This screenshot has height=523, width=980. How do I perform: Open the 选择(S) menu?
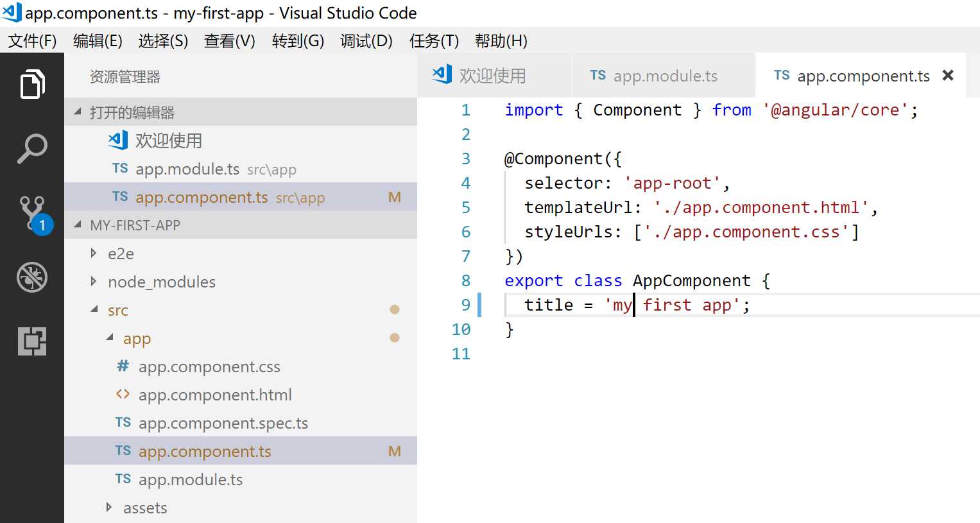(x=163, y=41)
